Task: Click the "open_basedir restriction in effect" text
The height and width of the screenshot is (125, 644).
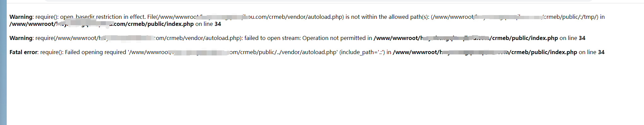Action: (103, 17)
